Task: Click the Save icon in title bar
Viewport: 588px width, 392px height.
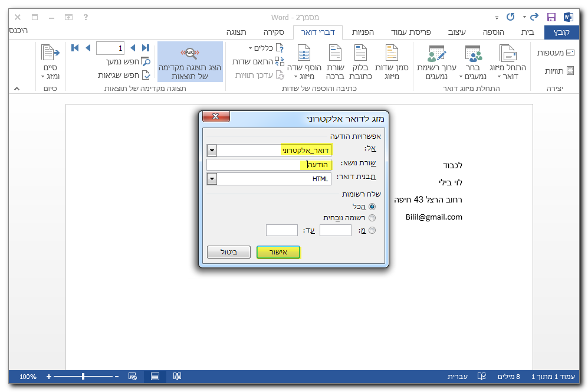Action: click(x=551, y=17)
